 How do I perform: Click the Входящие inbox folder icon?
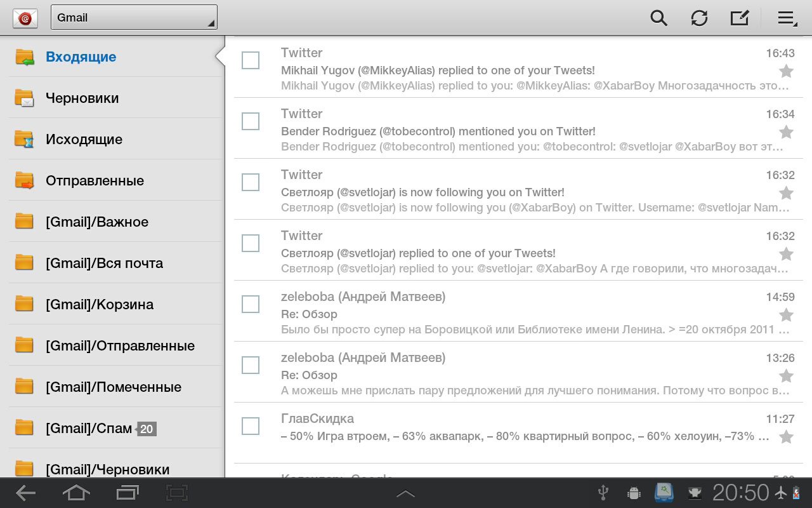tap(24, 57)
